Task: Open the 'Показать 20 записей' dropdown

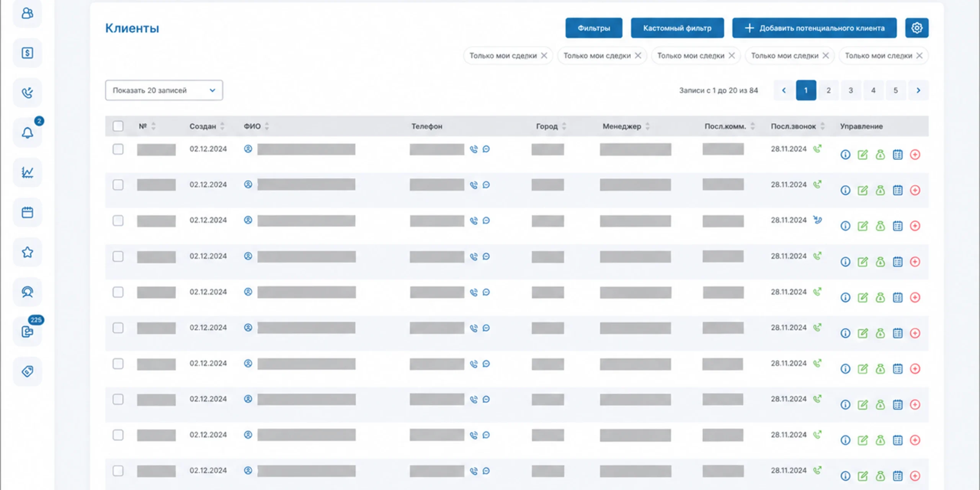Action: [164, 90]
